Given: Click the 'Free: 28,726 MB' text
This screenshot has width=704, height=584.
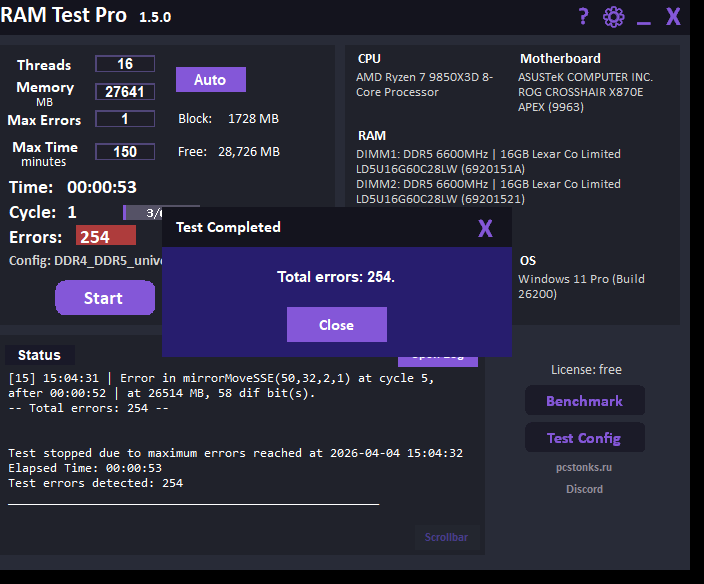Looking at the screenshot, I should [229, 152].
